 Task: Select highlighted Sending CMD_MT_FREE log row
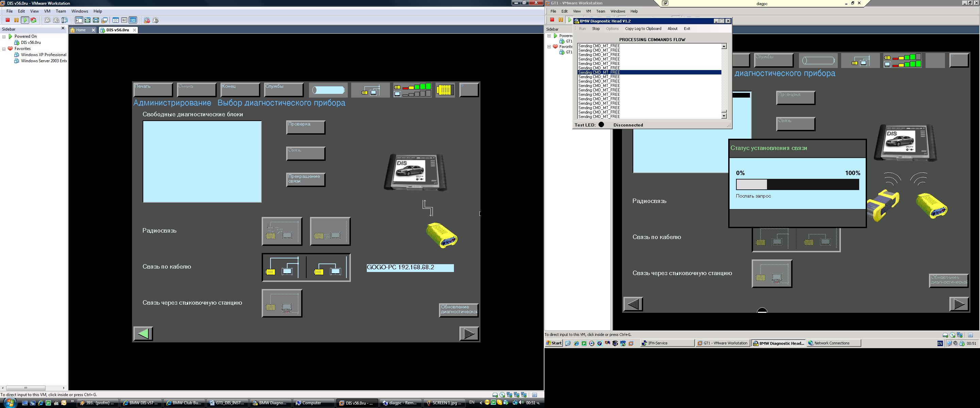coord(649,72)
